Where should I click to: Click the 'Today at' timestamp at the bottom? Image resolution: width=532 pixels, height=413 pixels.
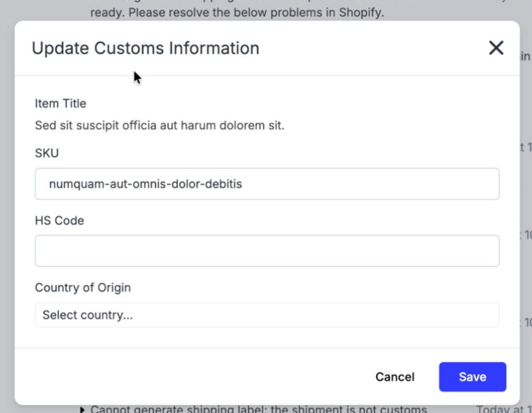pos(502,409)
